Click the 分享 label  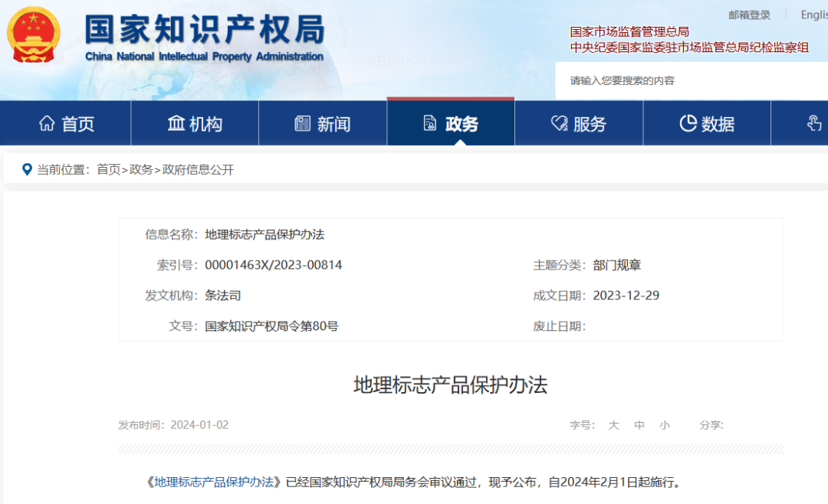tap(711, 425)
